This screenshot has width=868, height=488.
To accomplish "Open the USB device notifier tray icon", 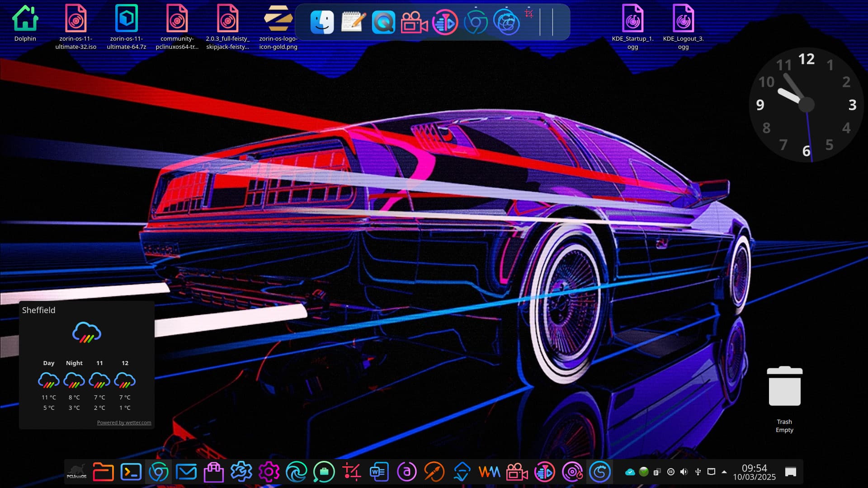I will coord(698,472).
